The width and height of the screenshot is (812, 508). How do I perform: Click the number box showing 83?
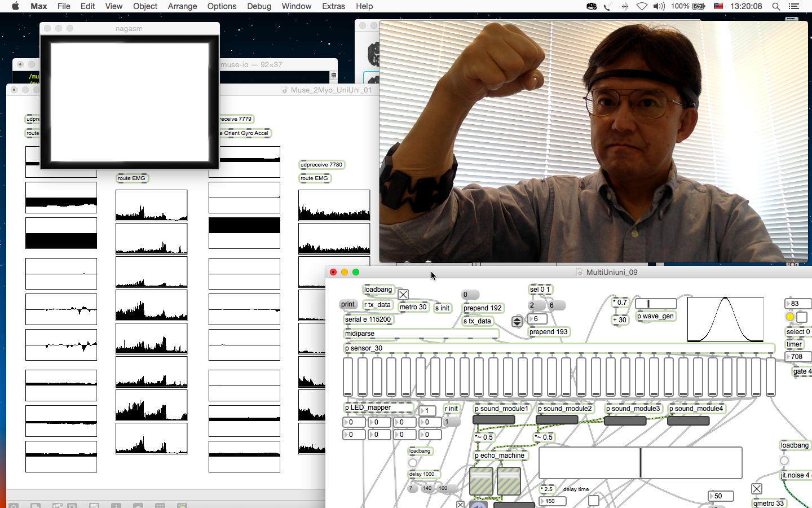pyautogui.click(x=798, y=304)
